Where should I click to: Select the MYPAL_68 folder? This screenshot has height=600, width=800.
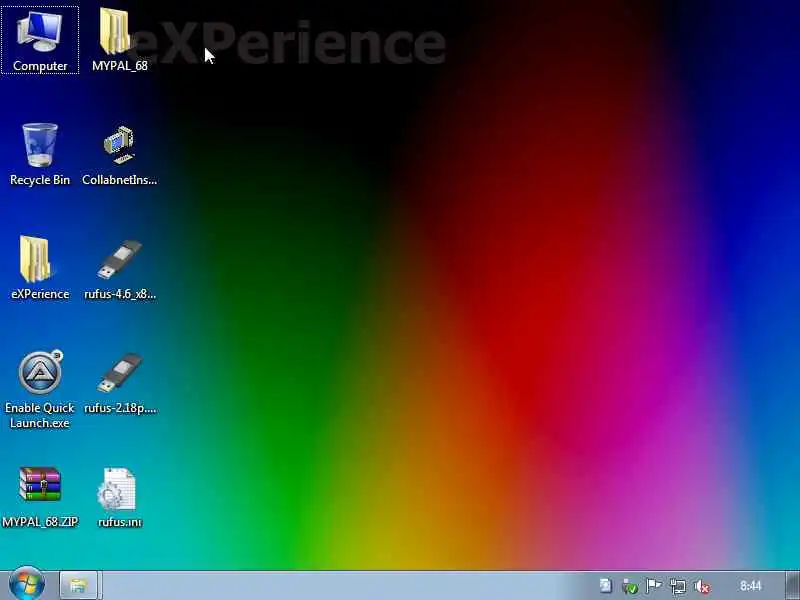coord(119,41)
